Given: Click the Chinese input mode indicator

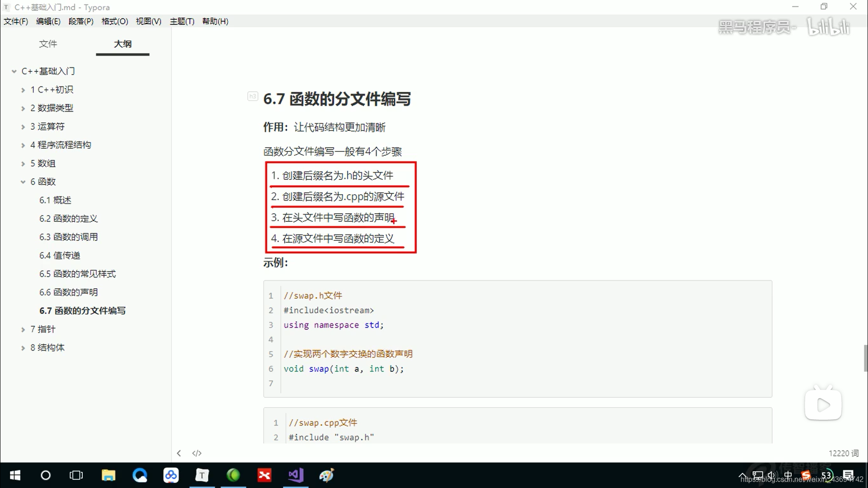Looking at the screenshot, I should pos(788,475).
